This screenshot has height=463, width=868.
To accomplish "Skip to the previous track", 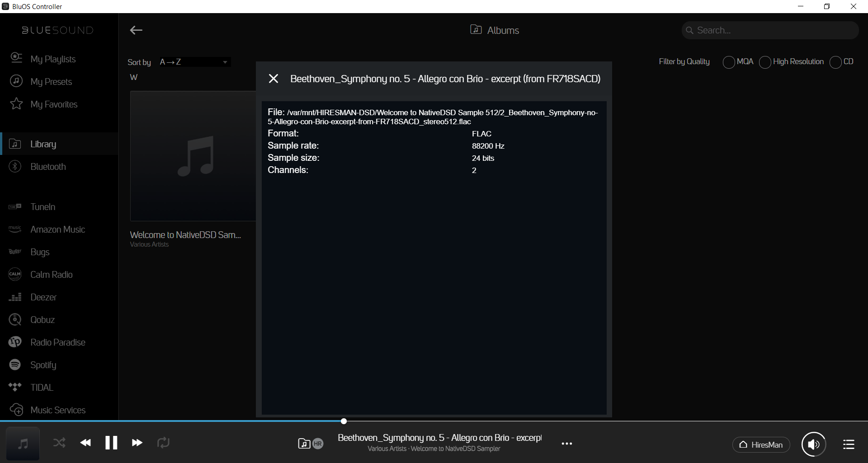I will pos(85,443).
